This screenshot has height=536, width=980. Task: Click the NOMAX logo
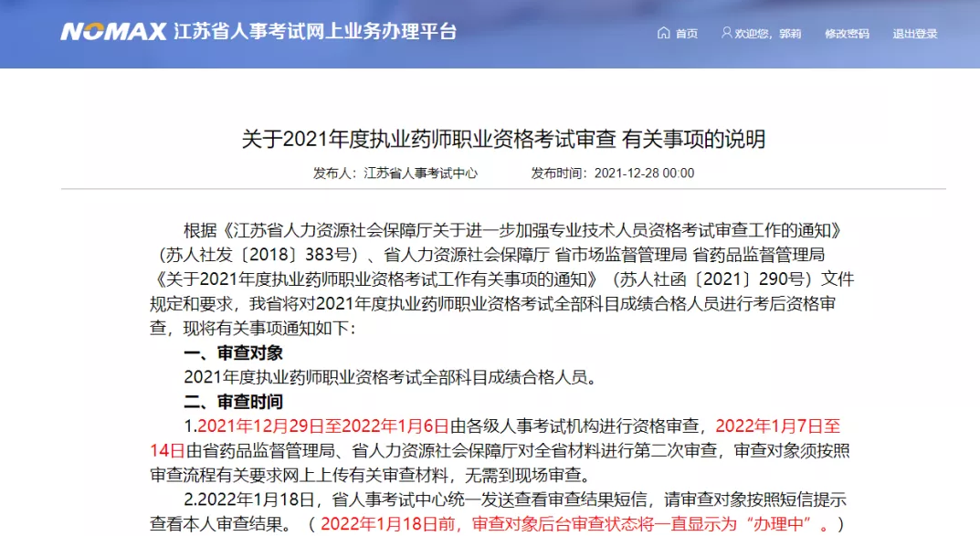pos(113,32)
